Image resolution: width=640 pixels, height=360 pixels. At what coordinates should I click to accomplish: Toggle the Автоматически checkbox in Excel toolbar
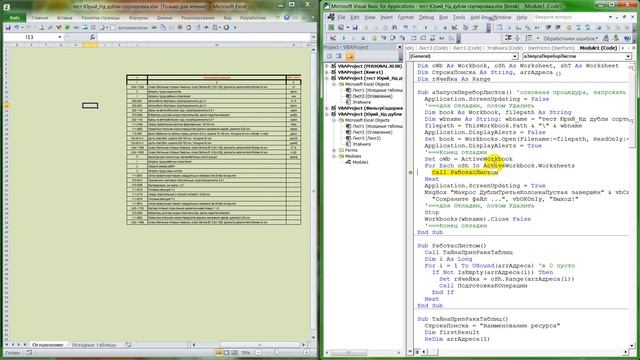113,27
